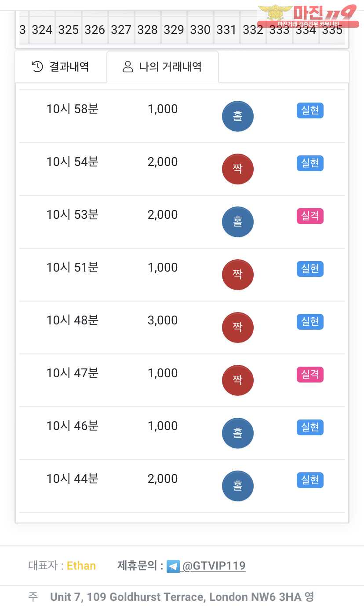Click the blue 실현 badge for 10시 58분
This screenshot has height=607, width=364.
click(x=310, y=110)
